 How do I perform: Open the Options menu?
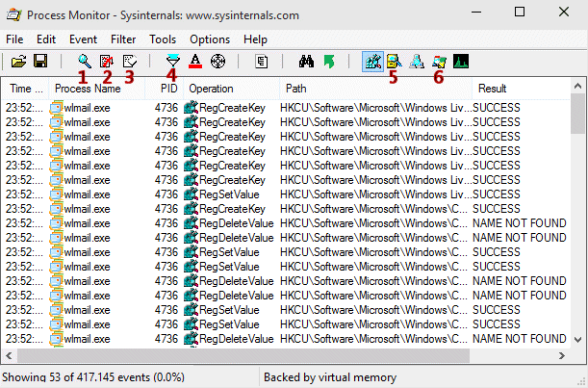(210, 39)
